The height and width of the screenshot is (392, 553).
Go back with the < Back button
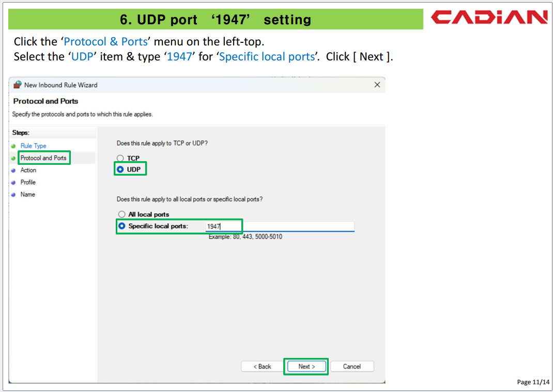(x=262, y=367)
